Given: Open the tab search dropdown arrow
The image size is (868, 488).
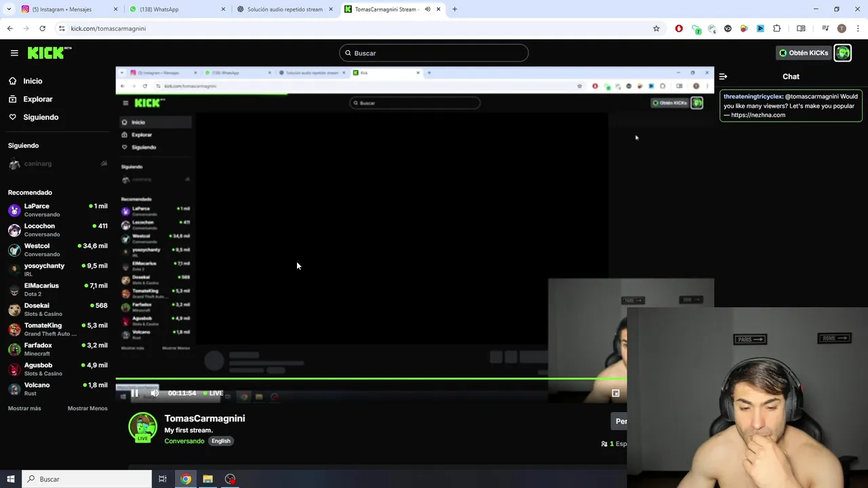Looking at the screenshot, I should coord(9,9).
